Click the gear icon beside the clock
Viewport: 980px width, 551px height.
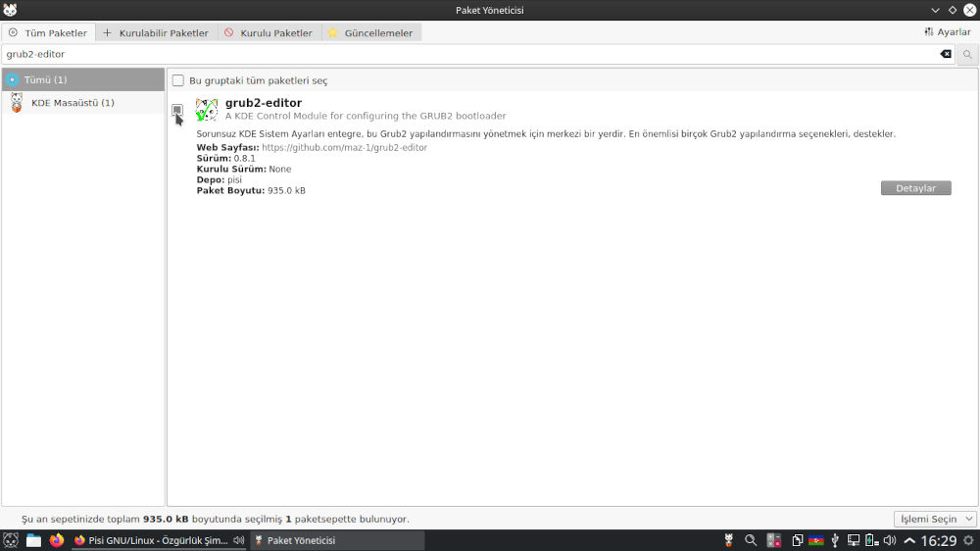pyautogui.click(x=969, y=540)
